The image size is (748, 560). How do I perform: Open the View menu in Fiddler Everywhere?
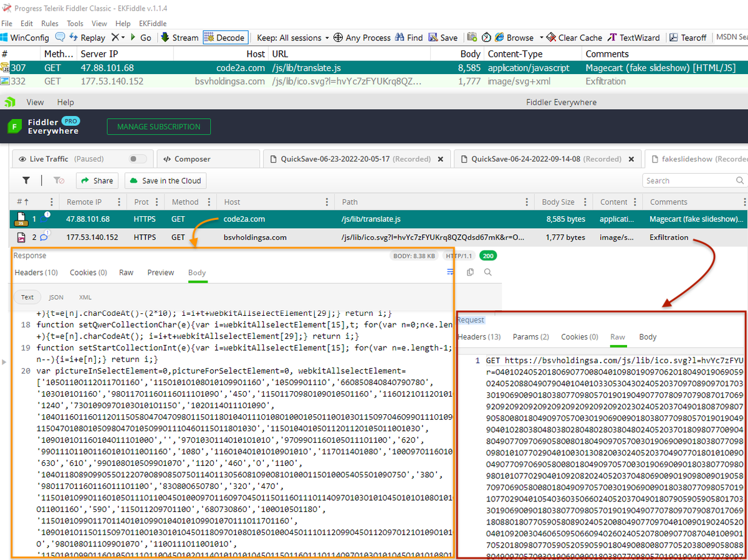(x=35, y=102)
